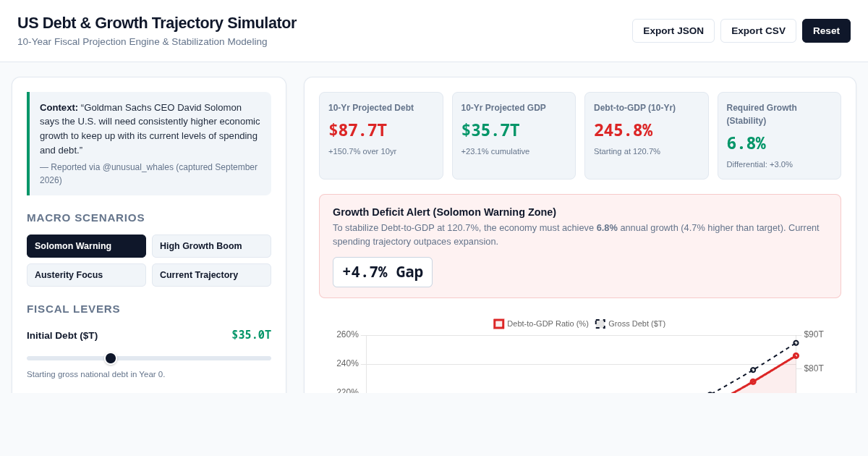Click the 260% axis label

click(347, 334)
